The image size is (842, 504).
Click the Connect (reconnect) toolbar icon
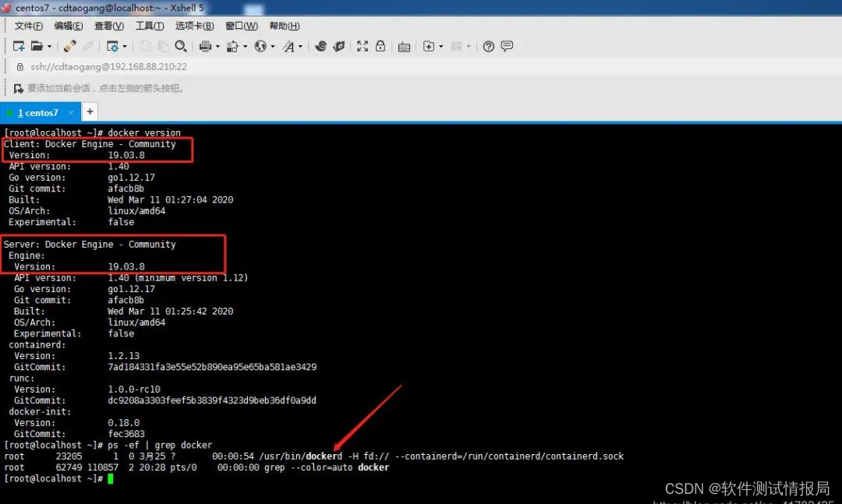pos(70,46)
